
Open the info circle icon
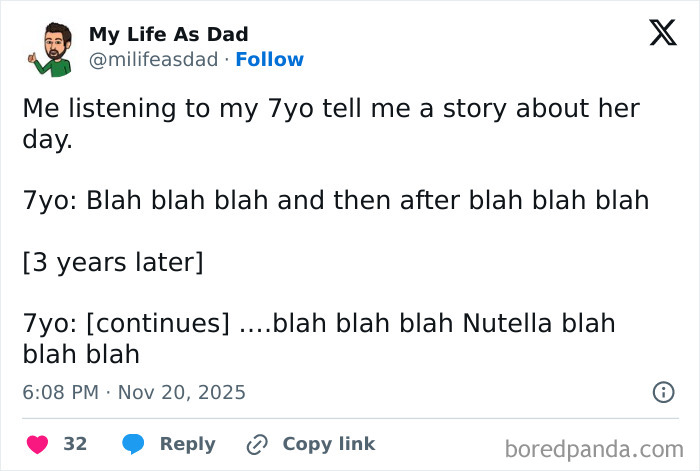coord(663,392)
